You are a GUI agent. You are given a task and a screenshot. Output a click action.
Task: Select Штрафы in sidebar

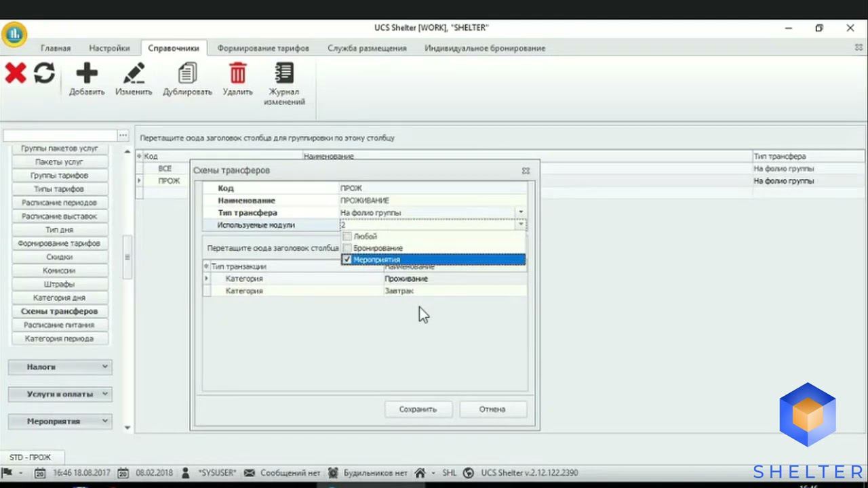click(x=60, y=284)
